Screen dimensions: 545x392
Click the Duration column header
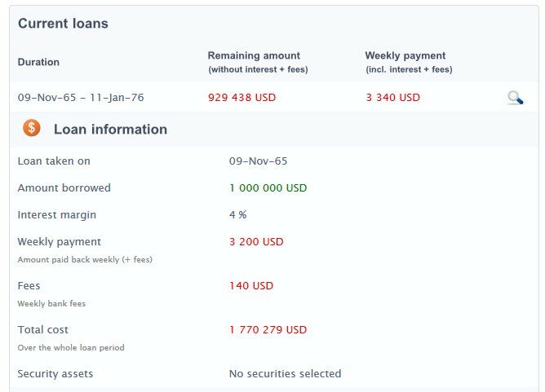pos(38,62)
